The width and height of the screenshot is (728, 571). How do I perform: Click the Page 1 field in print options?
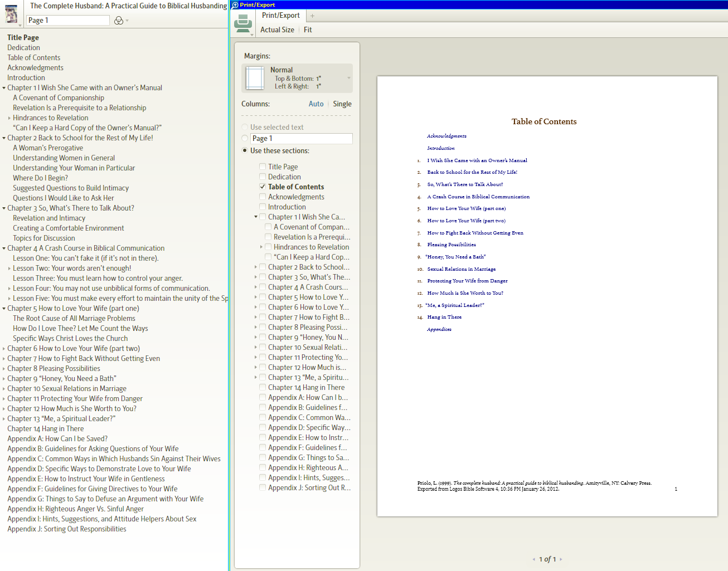302,138
